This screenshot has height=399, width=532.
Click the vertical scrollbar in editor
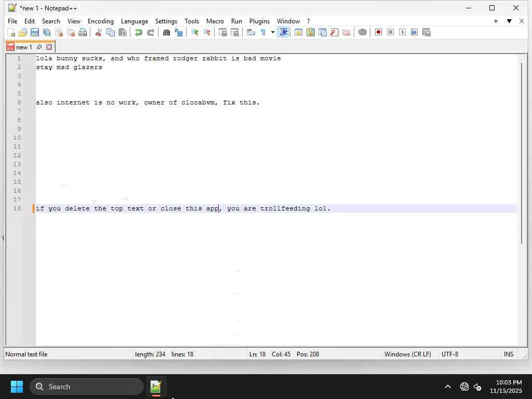pos(522,153)
